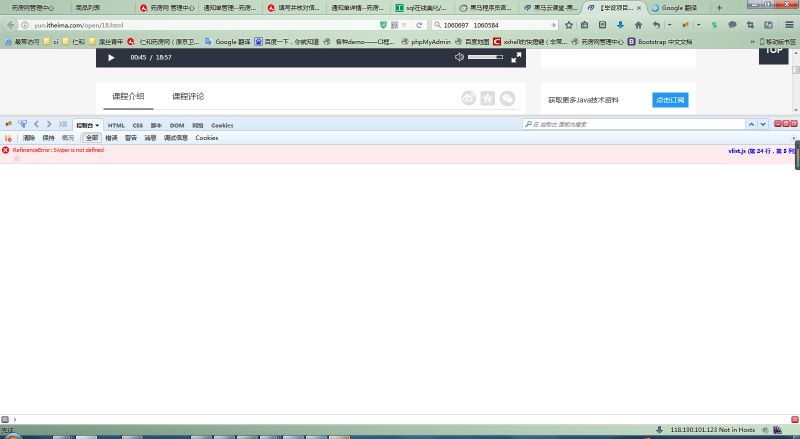Toggle the 保持 persist option

[48, 137]
